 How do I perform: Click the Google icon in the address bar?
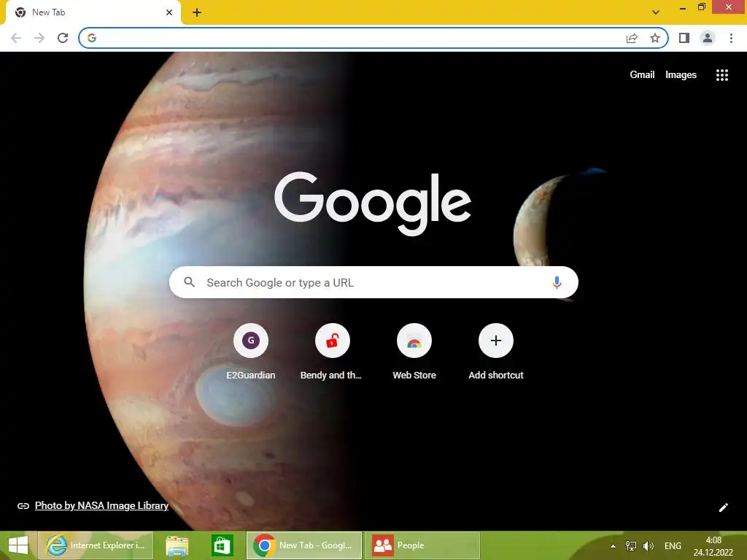tap(92, 38)
